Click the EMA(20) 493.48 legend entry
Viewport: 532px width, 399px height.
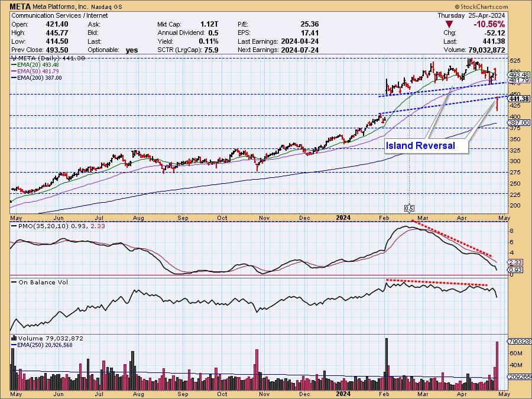click(35, 65)
